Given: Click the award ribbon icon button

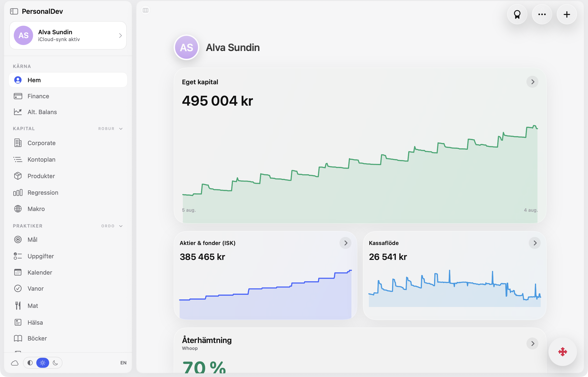Looking at the screenshot, I should (517, 14).
